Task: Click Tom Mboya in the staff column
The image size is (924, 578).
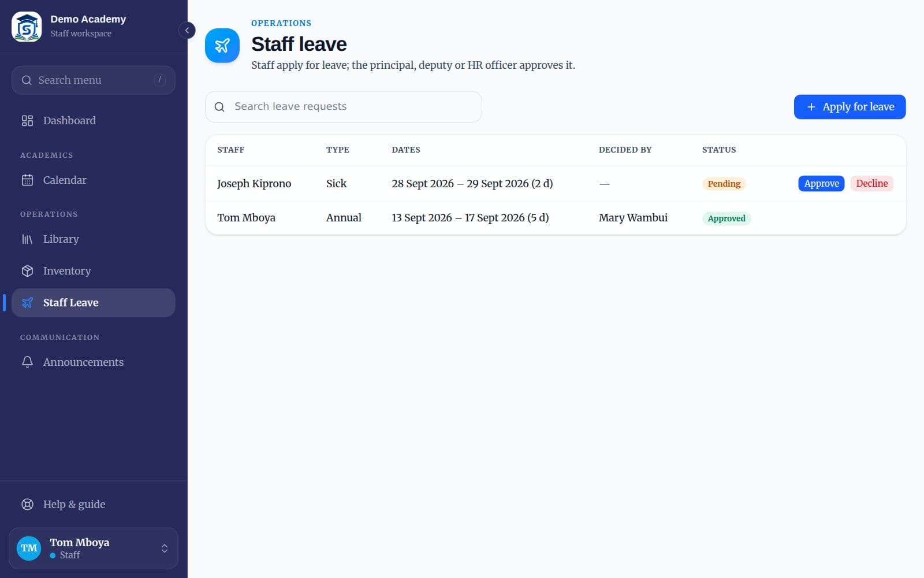Action: tap(246, 218)
